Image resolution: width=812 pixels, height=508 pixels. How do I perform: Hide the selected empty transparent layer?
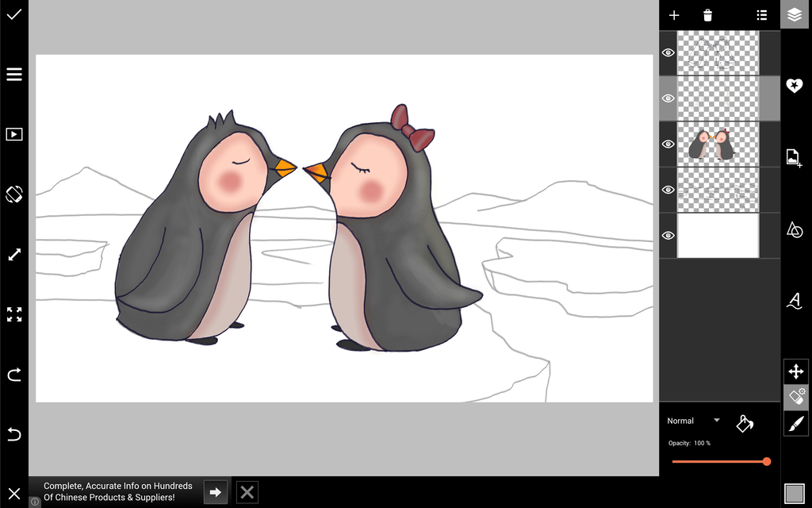pos(668,98)
